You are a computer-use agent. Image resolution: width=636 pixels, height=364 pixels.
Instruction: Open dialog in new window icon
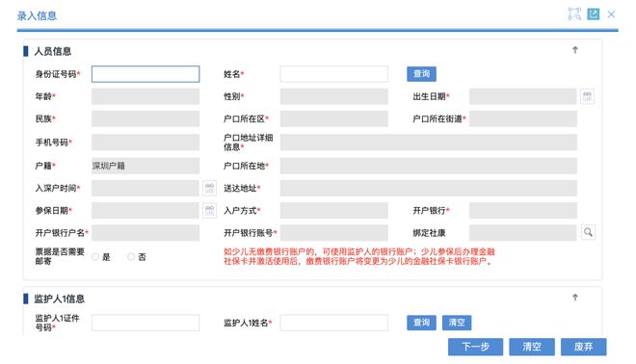593,13
